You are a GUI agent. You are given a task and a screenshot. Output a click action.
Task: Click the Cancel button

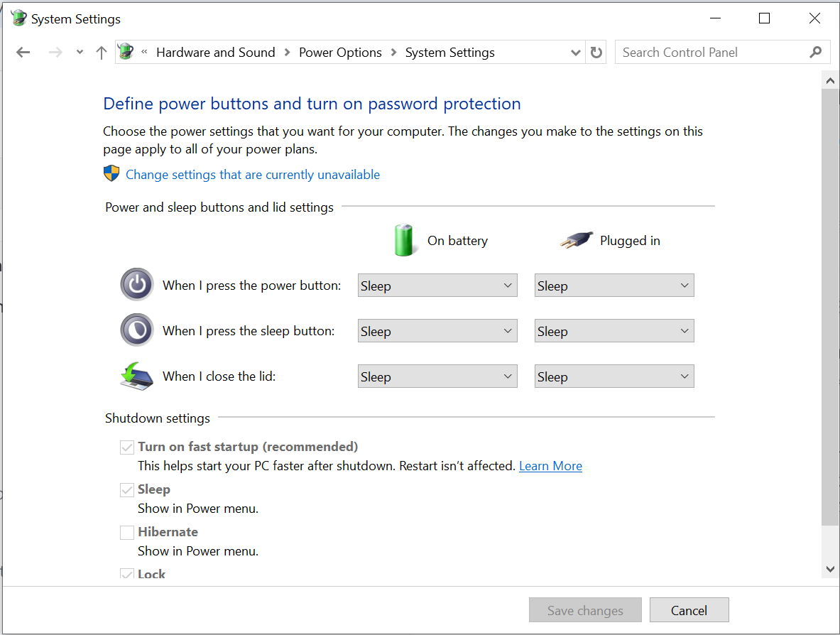click(x=689, y=610)
